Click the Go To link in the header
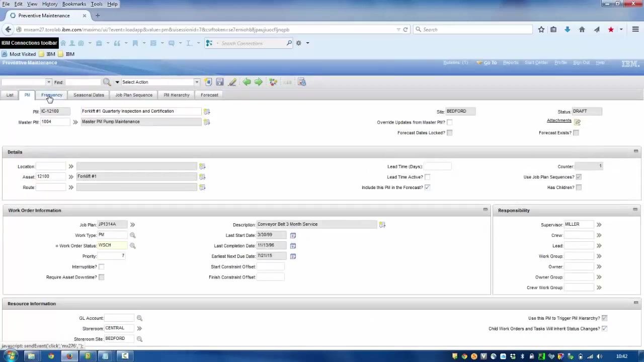The height and width of the screenshot is (362, 644). 490,63
